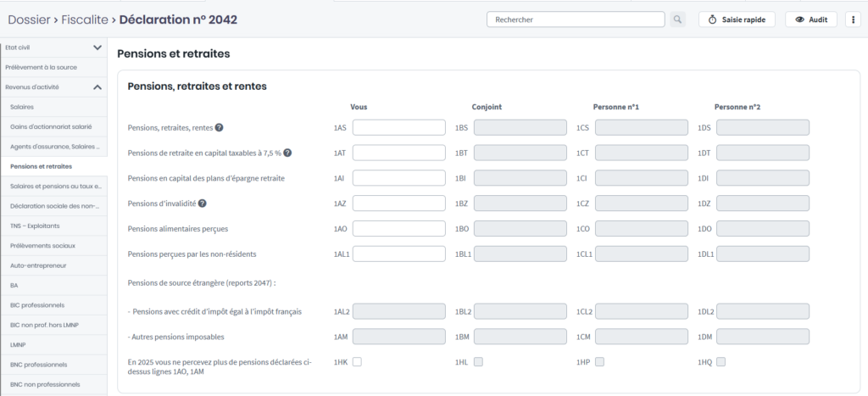Open Salaires in the sidebar
Viewport: 868px width, 396px height.
[25, 107]
